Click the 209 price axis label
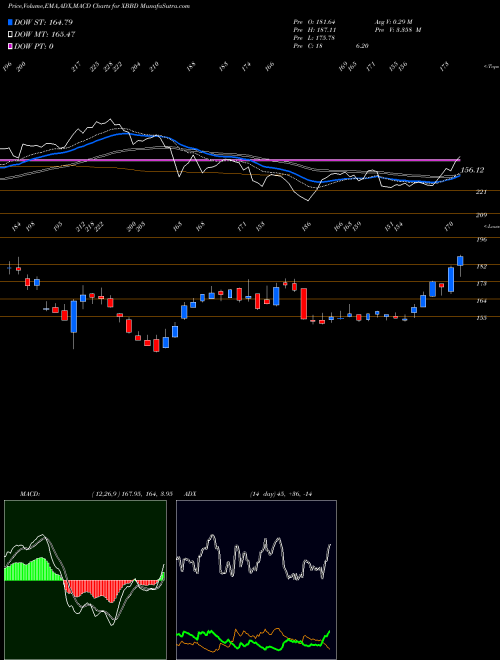 click(x=481, y=215)
